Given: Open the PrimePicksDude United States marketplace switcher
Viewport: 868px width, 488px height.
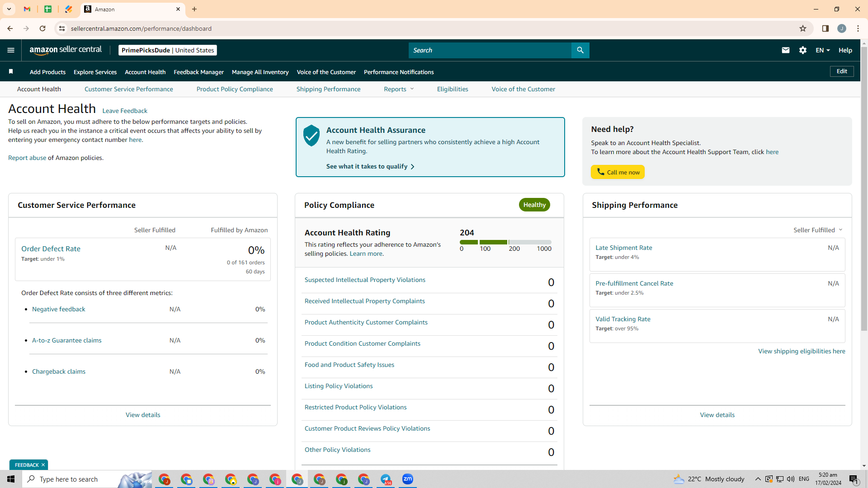Looking at the screenshot, I should 168,50.
